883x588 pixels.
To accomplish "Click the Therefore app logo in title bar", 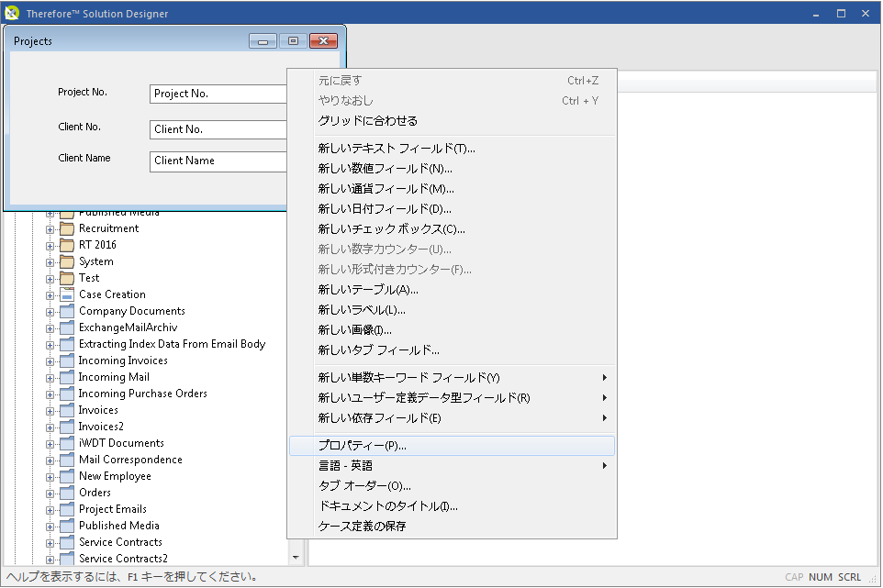I will [12, 13].
